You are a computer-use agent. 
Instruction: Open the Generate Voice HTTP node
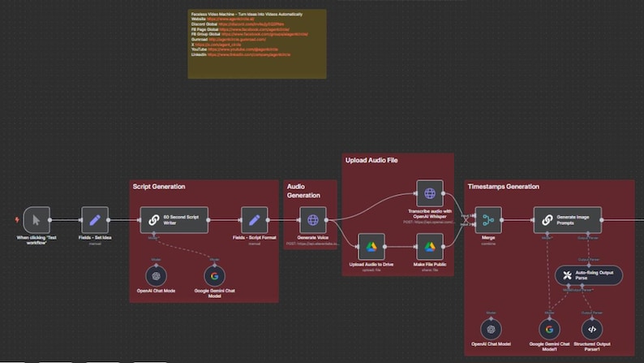click(312, 220)
